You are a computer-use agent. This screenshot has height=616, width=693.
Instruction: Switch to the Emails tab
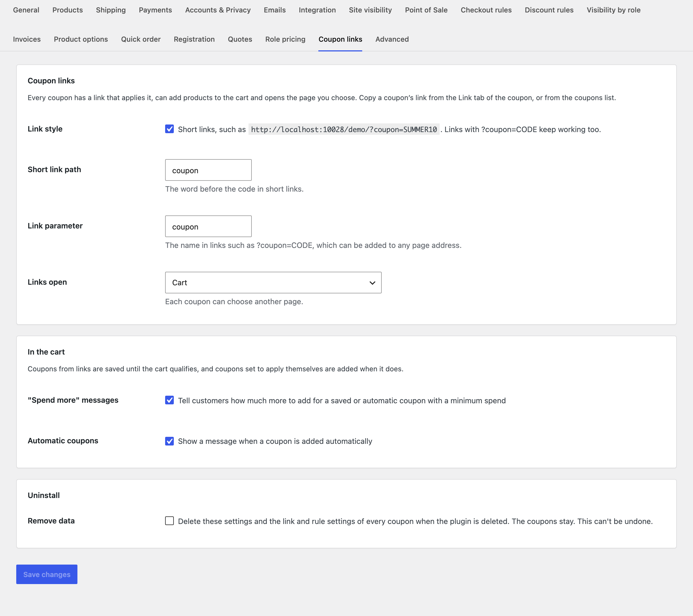tap(274, 10)
